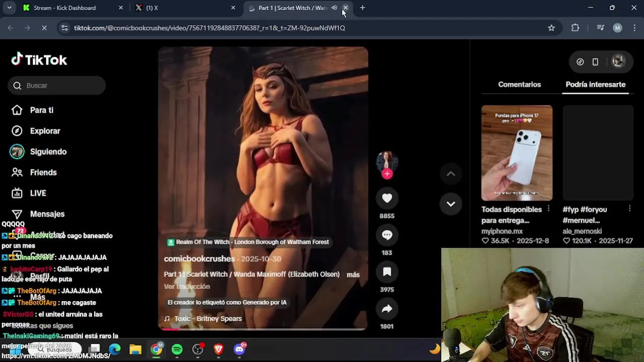Open a new browser tab
Screen dimensions: 644x362
[x=362, y=8]
